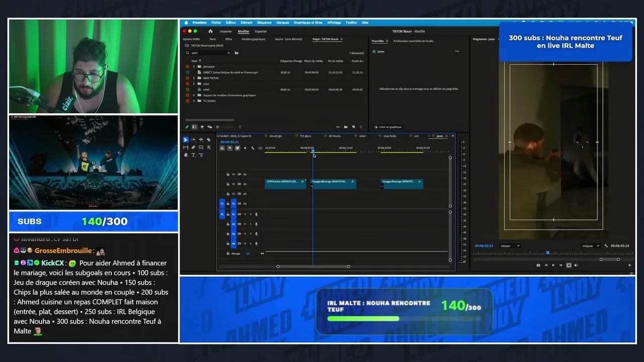Select the Track Select Forward tool

click(193, 140)
